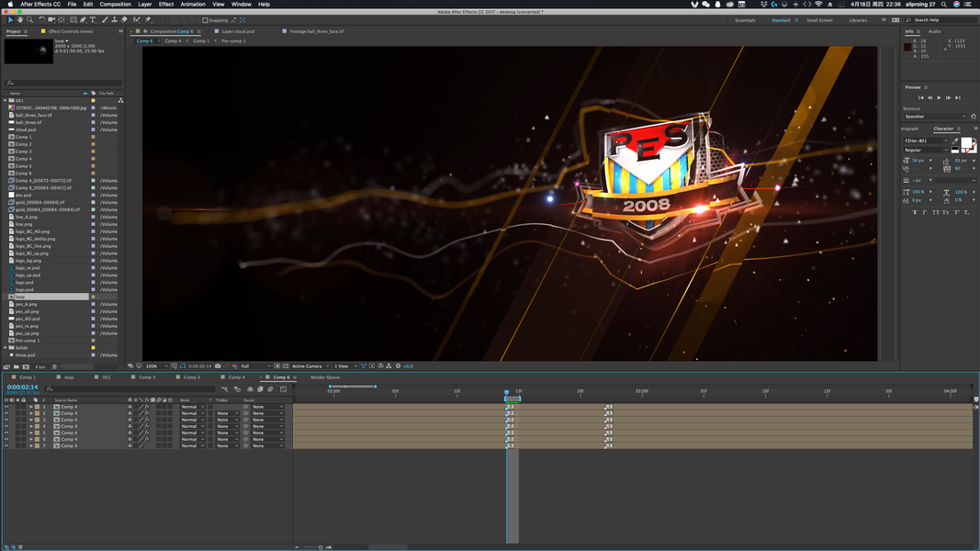Open Spotlight search in macOS menu bar
The height and width of the screenshot is (551, 980).
click(x=944, y=5)
